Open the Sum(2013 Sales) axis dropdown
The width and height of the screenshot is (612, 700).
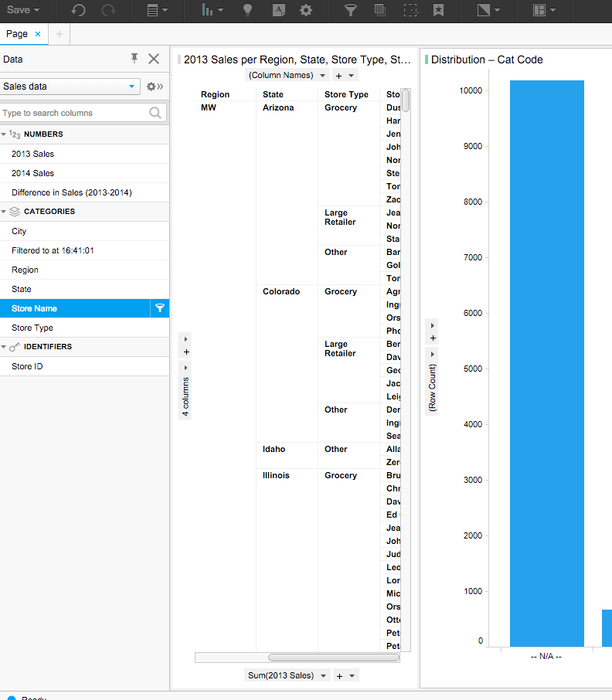point(323,675)
